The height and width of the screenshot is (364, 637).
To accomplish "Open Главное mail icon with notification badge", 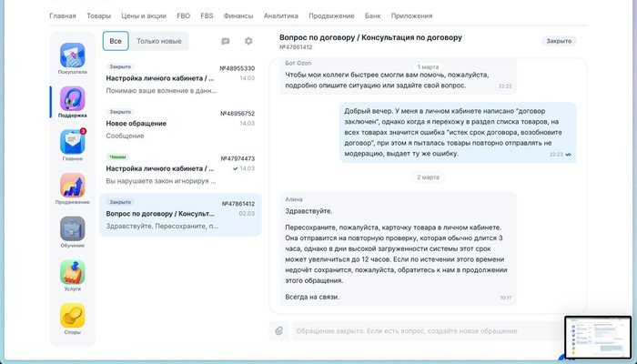I will coord(73,143).
